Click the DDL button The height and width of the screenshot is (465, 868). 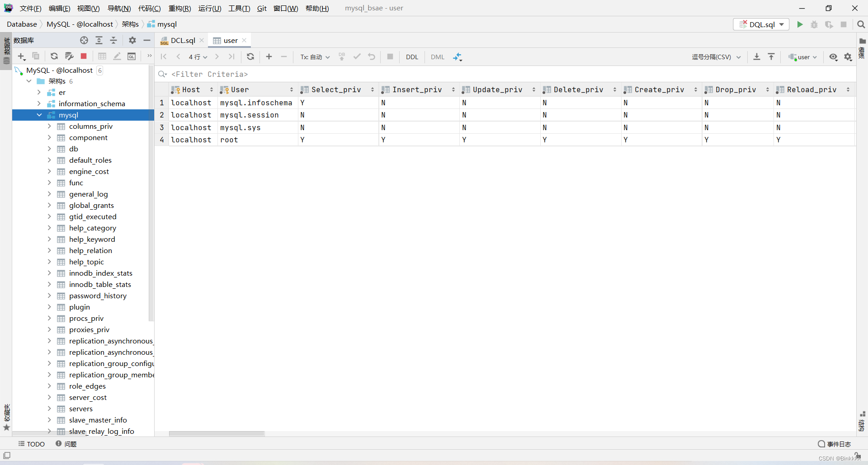412,57
